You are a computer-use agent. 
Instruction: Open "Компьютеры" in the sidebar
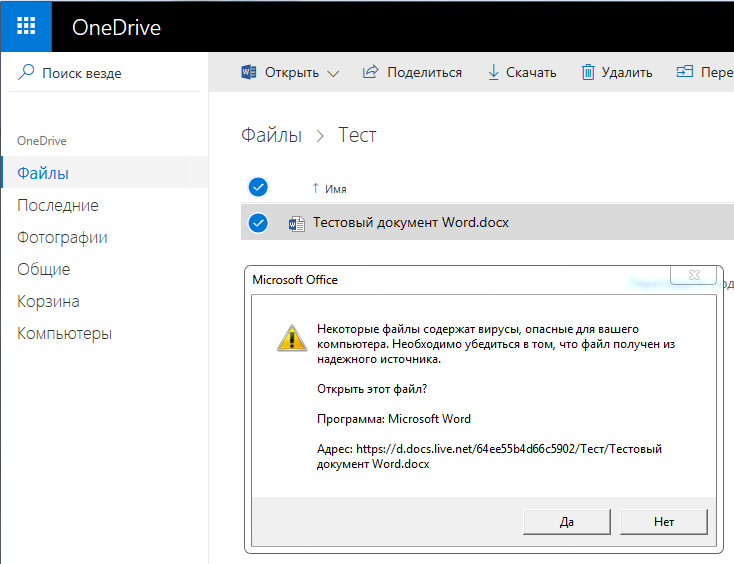(x=65, y=333)
